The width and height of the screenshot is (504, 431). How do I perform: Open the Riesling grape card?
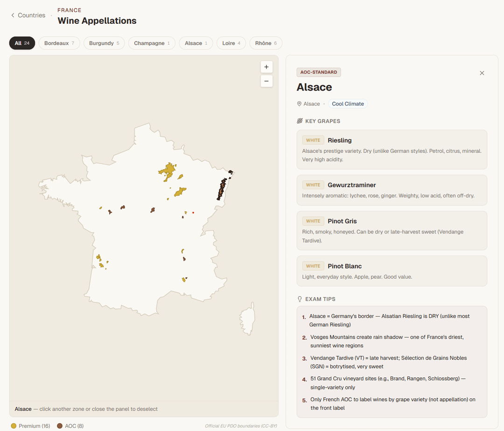392,149
